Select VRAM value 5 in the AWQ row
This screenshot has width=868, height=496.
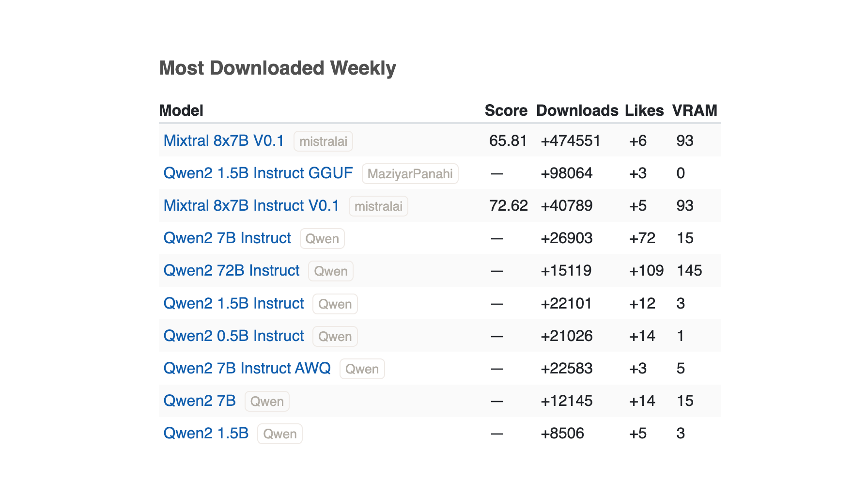681,368
